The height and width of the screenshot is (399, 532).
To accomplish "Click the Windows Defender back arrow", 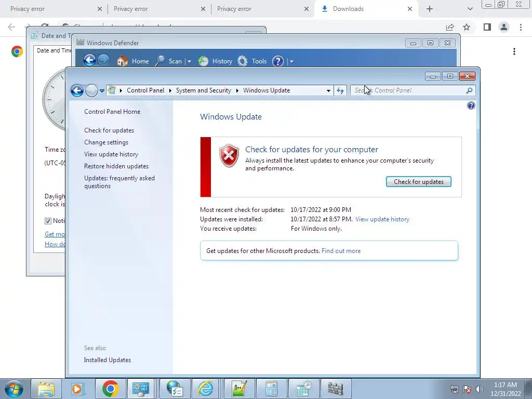I will [x=89, y=60].
